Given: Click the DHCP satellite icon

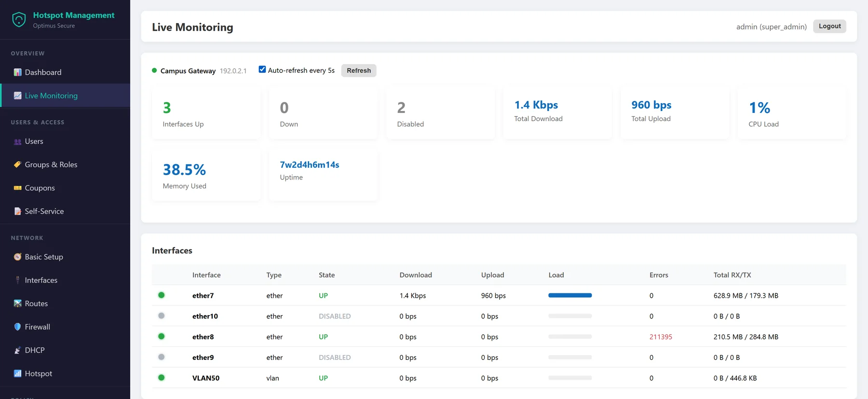Looking at the screenshot, I should 18,350.
